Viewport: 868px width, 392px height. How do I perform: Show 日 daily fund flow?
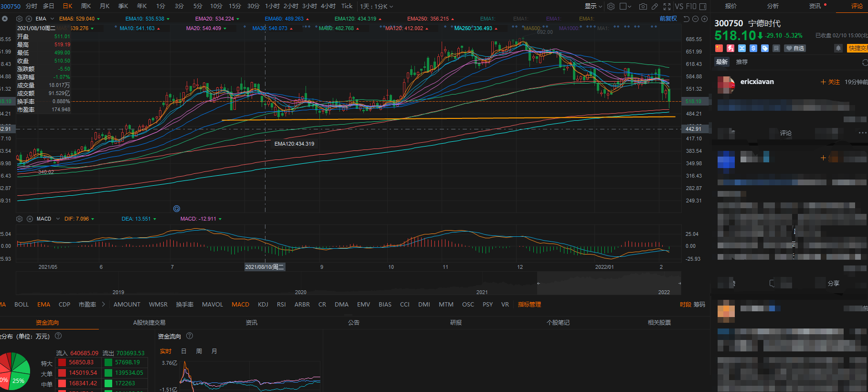pos(184,351)
